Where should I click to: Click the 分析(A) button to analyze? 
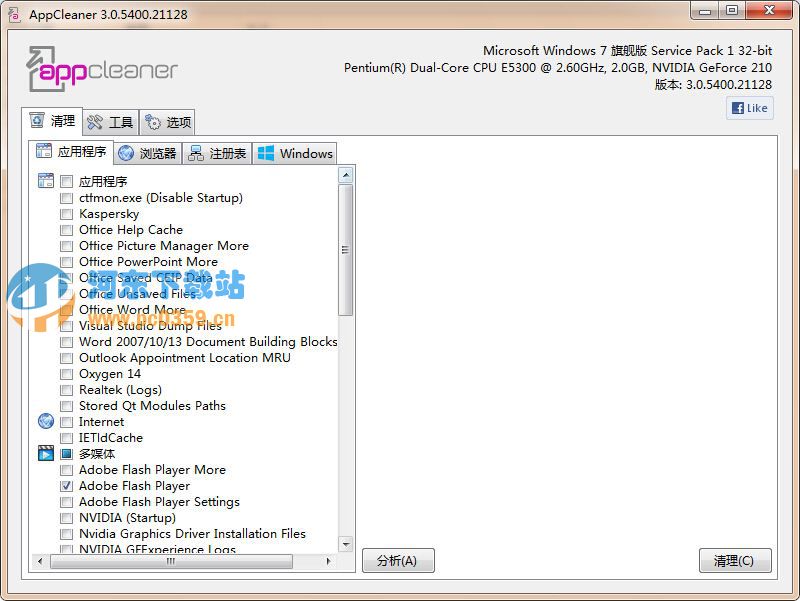(x=398, y=561)
